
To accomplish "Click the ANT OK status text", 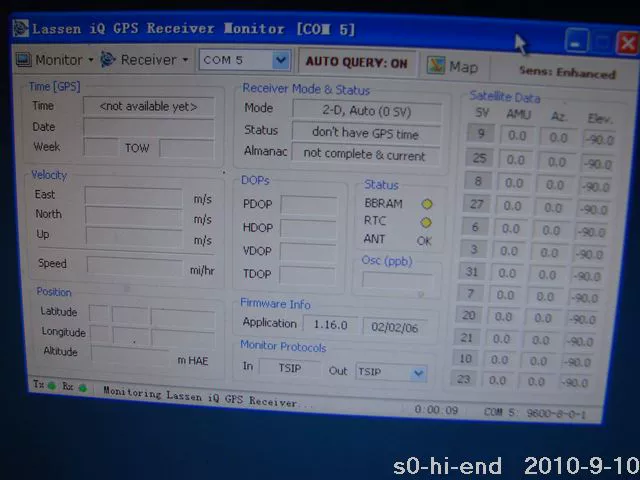I will [x=424, y=241].
